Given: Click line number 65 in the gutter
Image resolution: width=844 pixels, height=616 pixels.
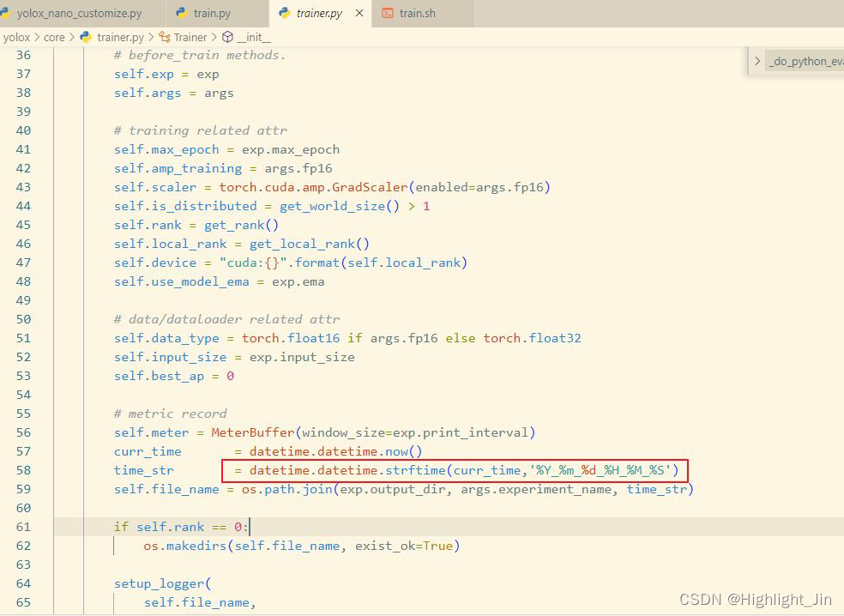Looking at the screenshot, I should [23, 602].
